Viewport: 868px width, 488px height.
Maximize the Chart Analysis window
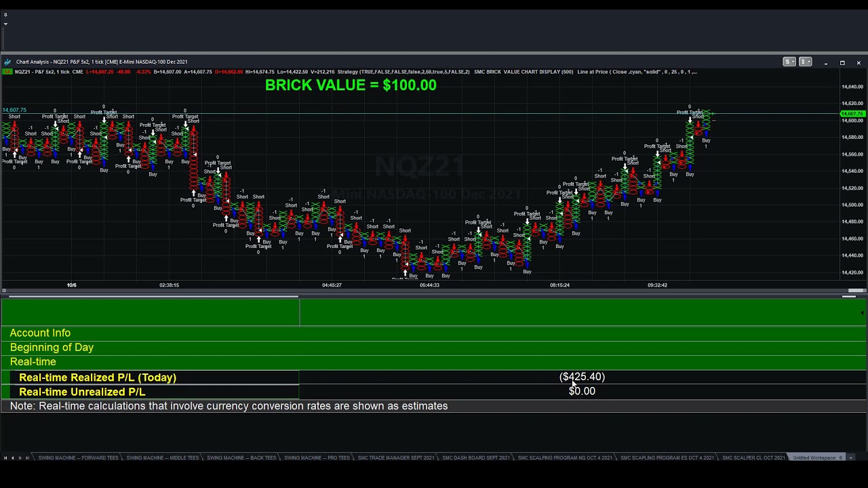click(x=842, y=62)
